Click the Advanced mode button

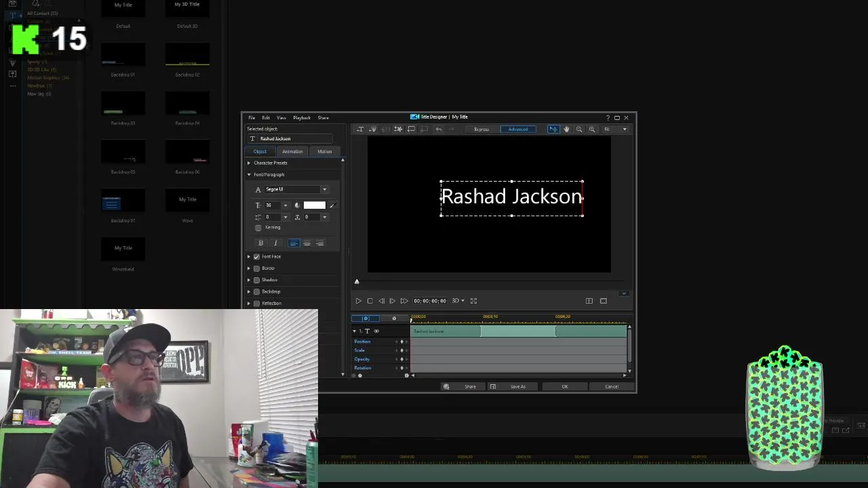coord(518,129)
